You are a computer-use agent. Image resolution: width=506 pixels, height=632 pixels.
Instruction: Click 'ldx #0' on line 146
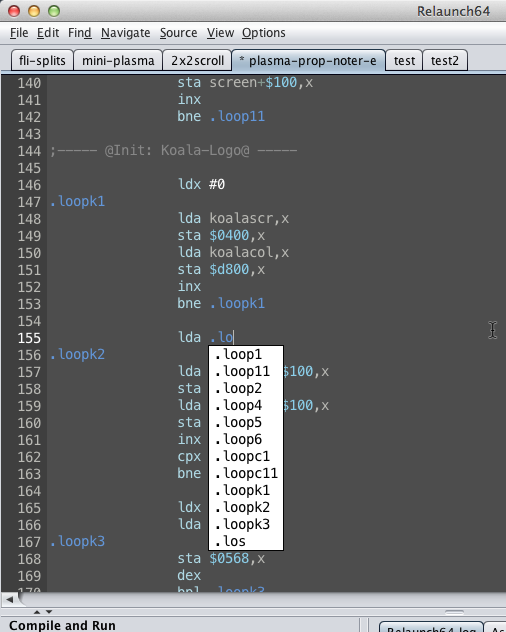tap(201, 185)
